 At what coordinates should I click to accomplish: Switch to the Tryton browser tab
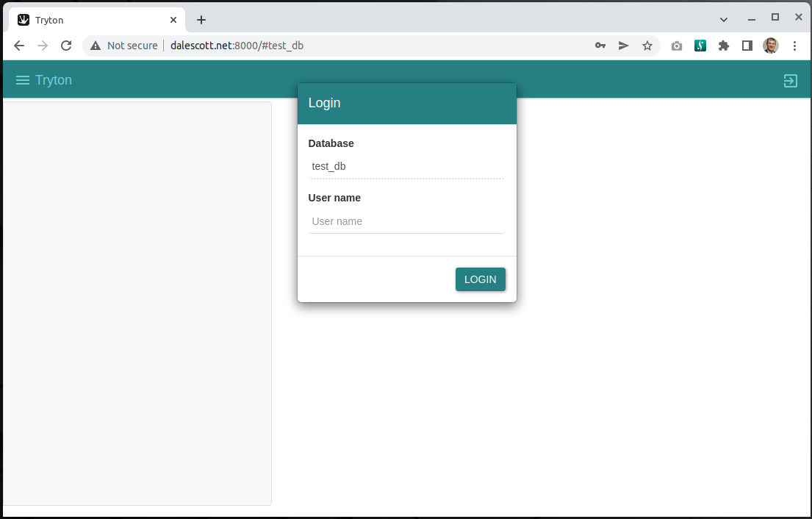pos(96,20)
